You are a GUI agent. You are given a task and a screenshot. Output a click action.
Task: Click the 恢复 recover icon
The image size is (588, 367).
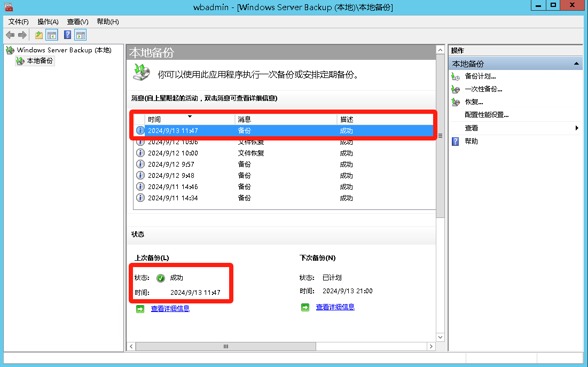456,102
